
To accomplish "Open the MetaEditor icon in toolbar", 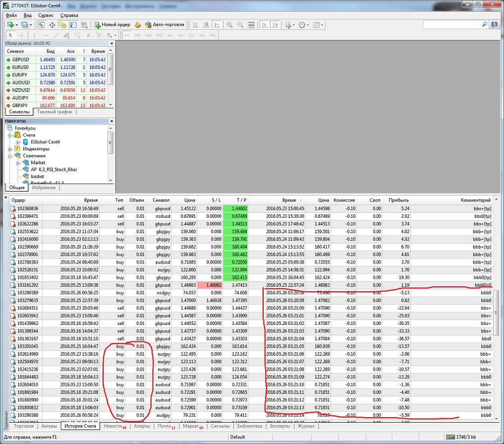I will [138, 25].
